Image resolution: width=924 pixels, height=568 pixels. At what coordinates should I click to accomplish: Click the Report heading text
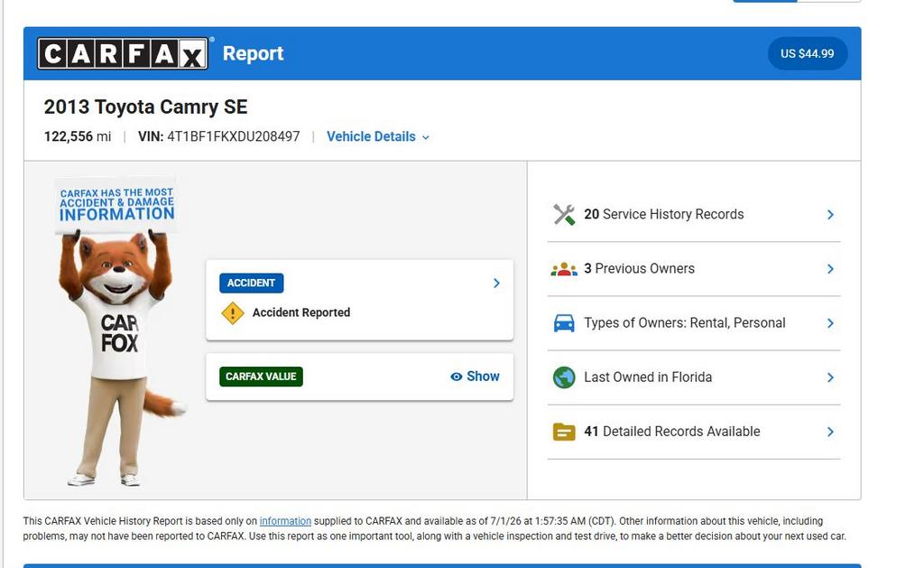pos(254,53)
